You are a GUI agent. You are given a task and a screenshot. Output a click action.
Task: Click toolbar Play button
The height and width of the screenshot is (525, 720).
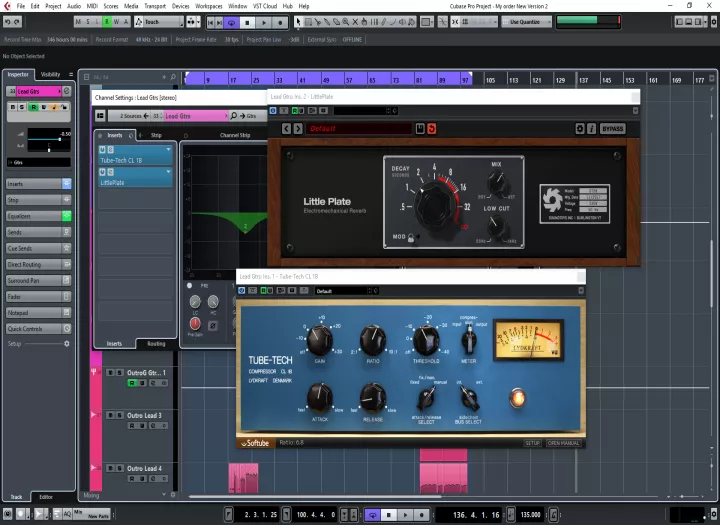click(264, 22)
